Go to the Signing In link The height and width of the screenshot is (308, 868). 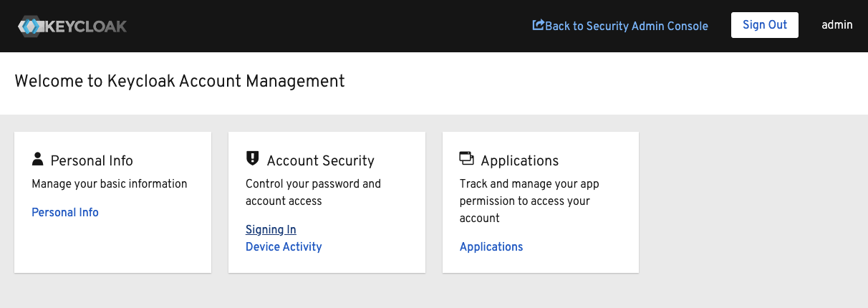pos(271,229)
